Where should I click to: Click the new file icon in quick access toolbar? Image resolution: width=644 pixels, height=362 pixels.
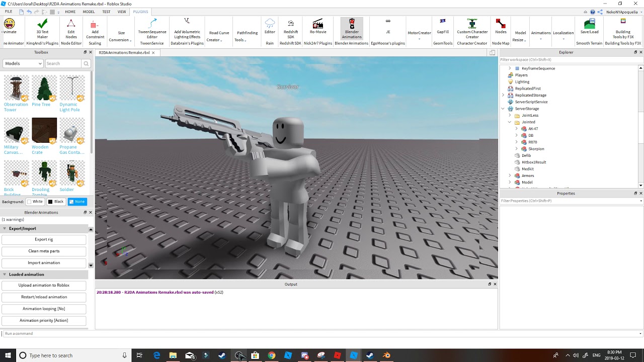pos(20,12)
